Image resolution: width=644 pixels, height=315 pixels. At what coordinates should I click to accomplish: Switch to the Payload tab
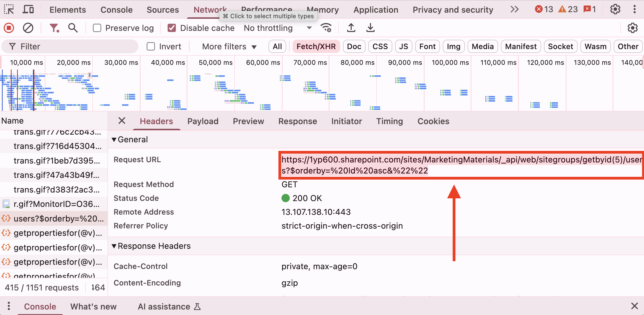203,121
